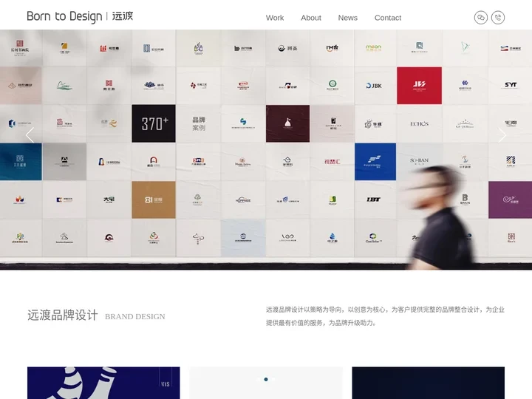Click the IBT logo tile
The height and width of the screenshot is (399, 532).
point(374,199)
